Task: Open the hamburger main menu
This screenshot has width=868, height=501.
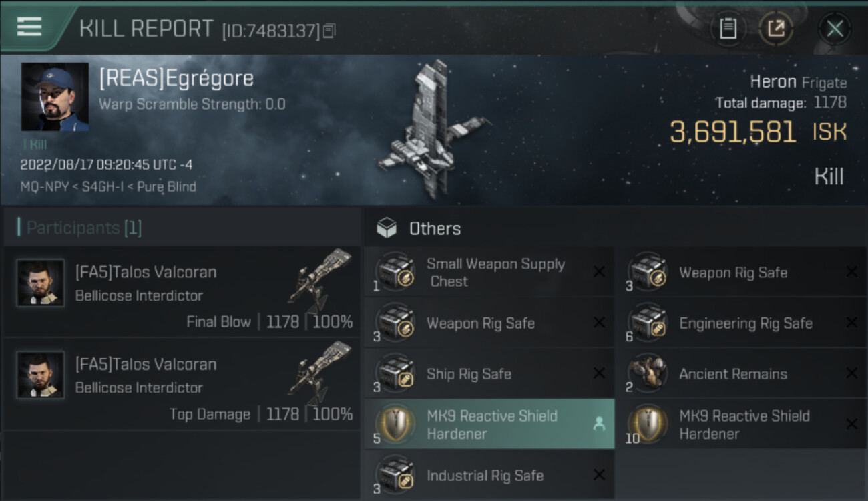Action: (29, 27)
